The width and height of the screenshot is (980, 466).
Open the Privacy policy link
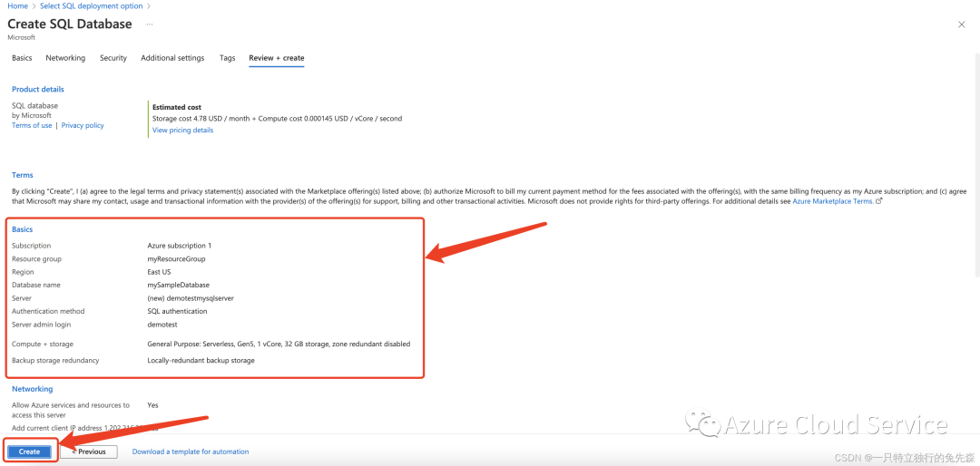point(83,125)
